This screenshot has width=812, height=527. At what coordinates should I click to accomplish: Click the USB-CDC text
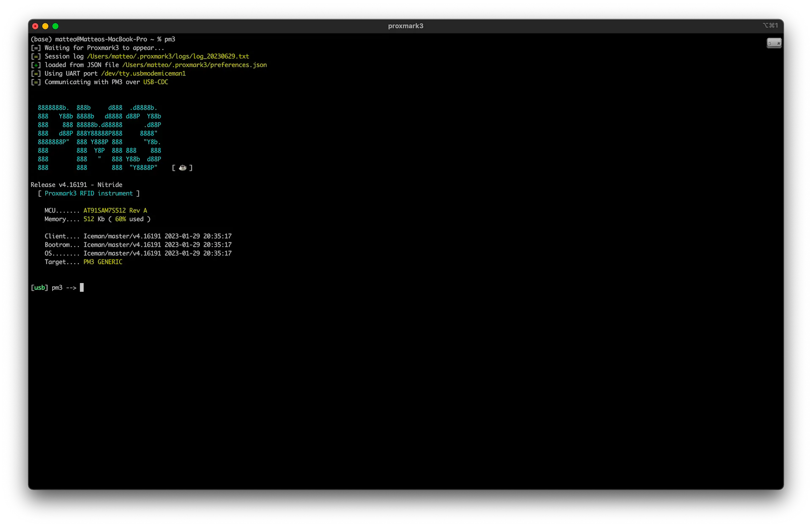pyautogui.click(x=156, y=82)
